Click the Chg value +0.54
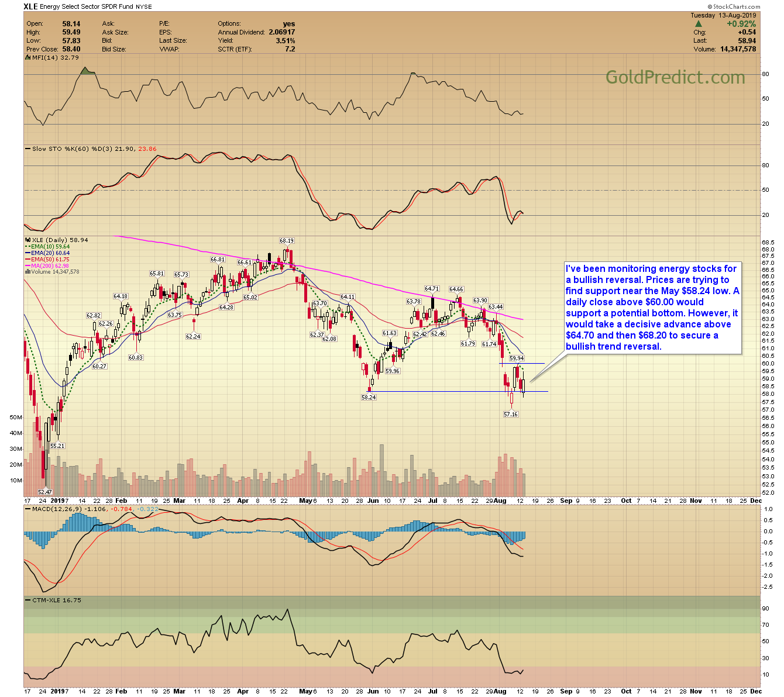This screenshot has height=697, width=784. point(747,32)
